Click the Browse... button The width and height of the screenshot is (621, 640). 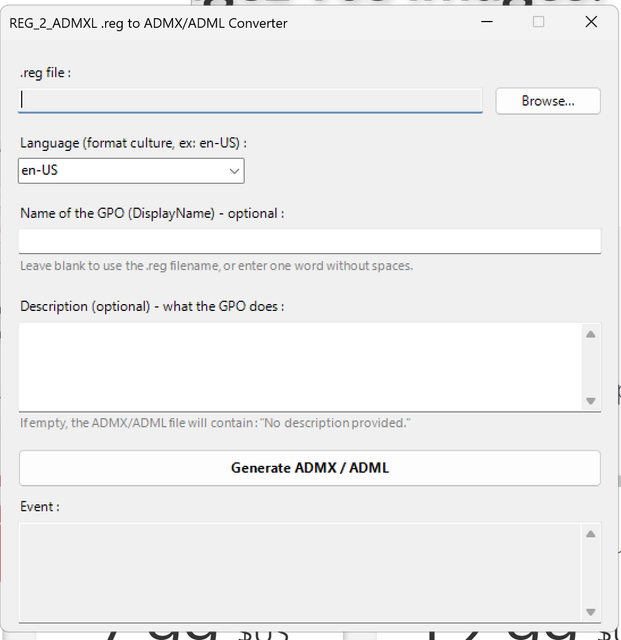pos(548,101)
